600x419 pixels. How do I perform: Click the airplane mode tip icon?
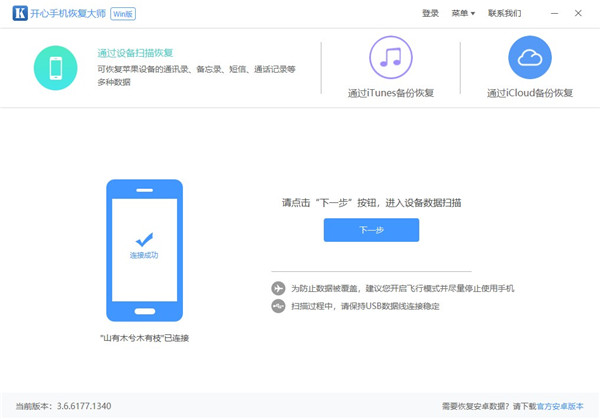[278, 288]
